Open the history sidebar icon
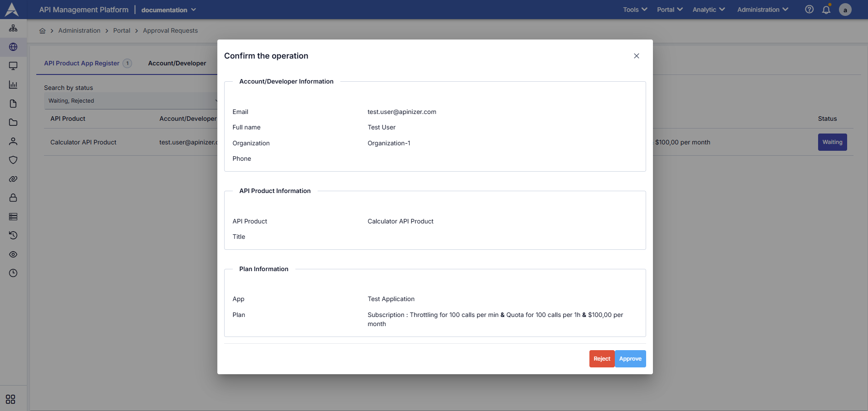 pos(13,235)
